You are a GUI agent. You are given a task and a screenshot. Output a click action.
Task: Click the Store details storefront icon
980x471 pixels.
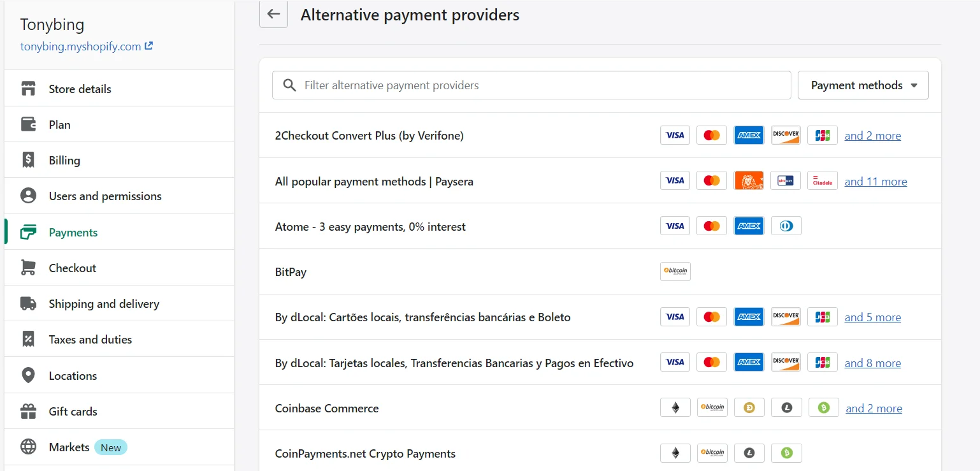click(28, 89)
